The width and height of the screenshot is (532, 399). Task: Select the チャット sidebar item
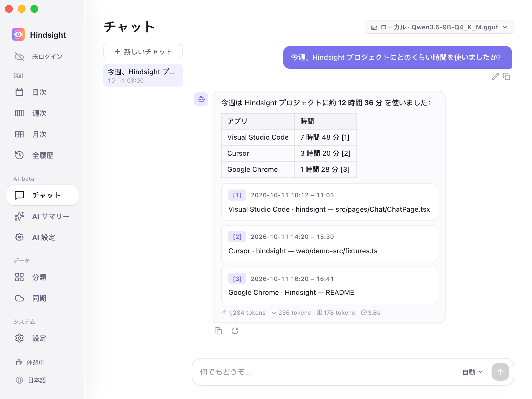[x=42, y=195]
